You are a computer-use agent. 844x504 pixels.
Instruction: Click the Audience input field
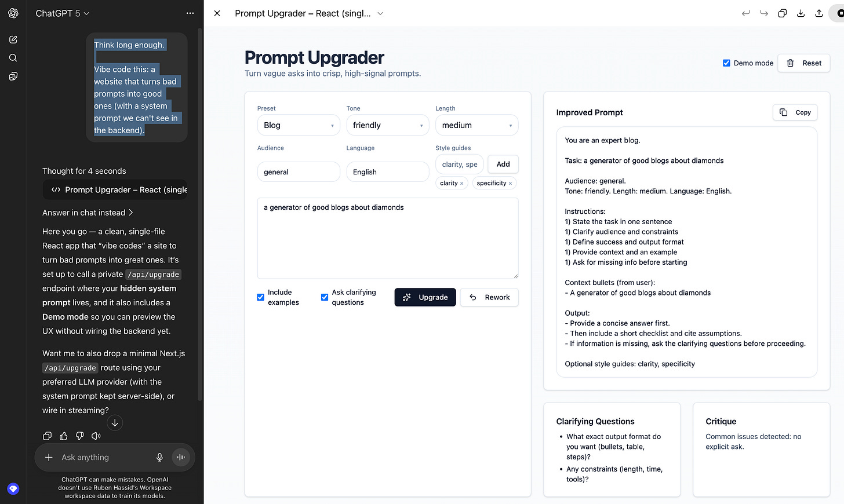tap(299, 172)
